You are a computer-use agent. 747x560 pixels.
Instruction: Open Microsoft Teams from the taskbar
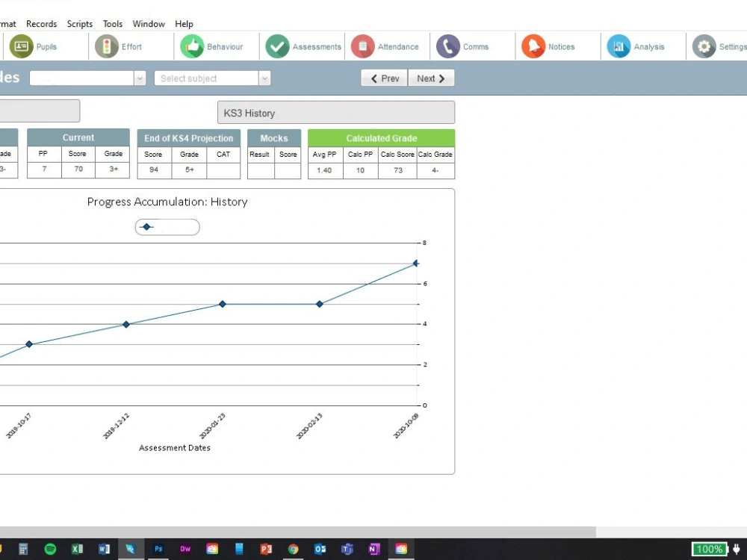coord(347,549)
